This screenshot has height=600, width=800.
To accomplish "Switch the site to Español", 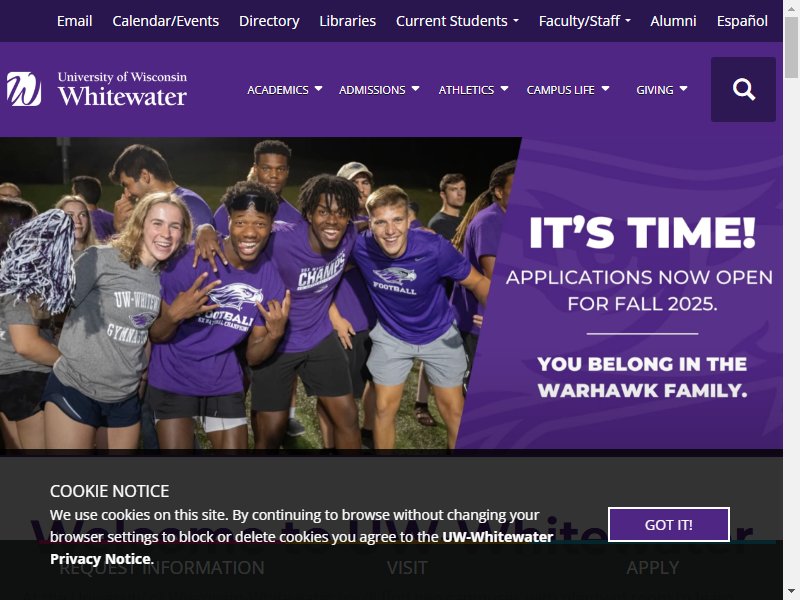I will (x=742, y=21).
